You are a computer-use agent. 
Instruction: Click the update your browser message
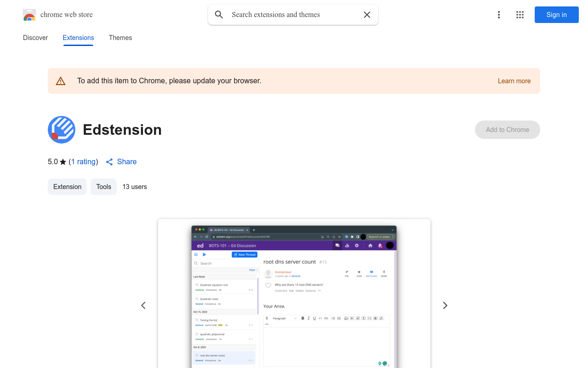[169, 81]
